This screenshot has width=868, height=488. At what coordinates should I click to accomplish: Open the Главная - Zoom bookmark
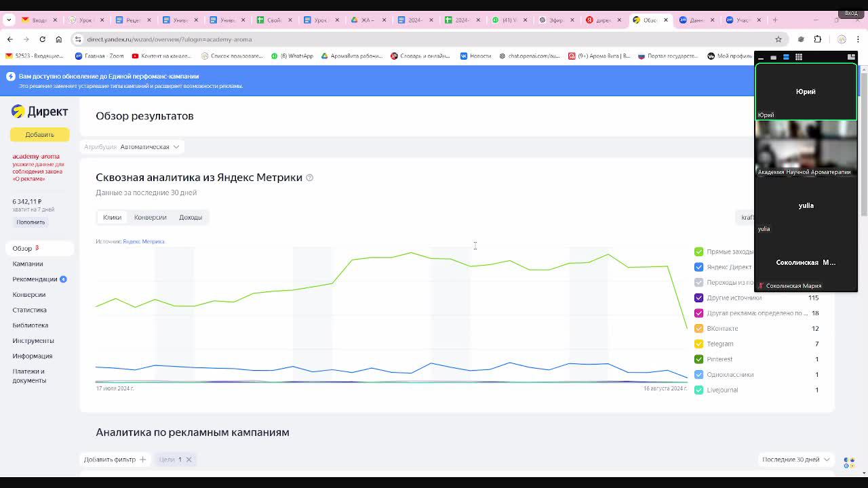pyautogui.click(x=100, y=56)
